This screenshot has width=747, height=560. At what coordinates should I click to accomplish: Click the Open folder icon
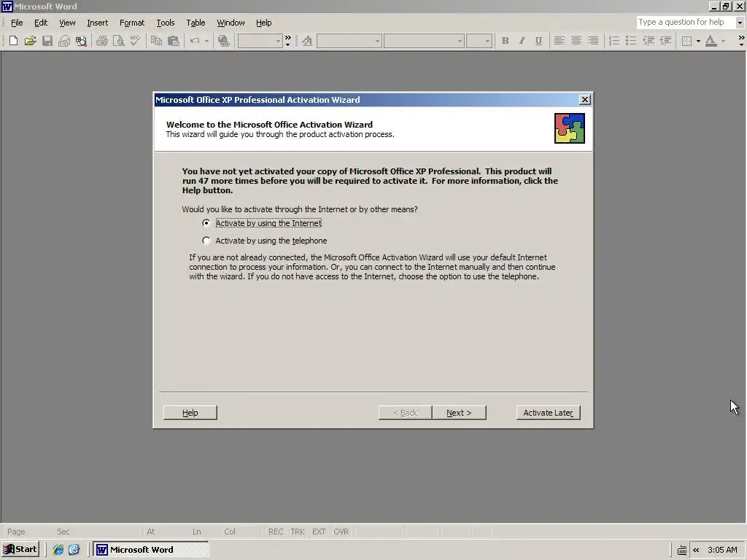30,41
